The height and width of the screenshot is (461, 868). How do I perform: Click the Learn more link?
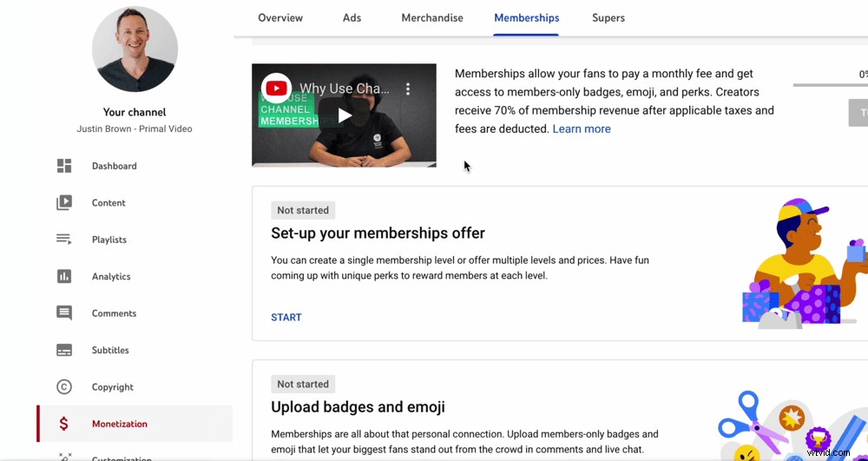582,129
